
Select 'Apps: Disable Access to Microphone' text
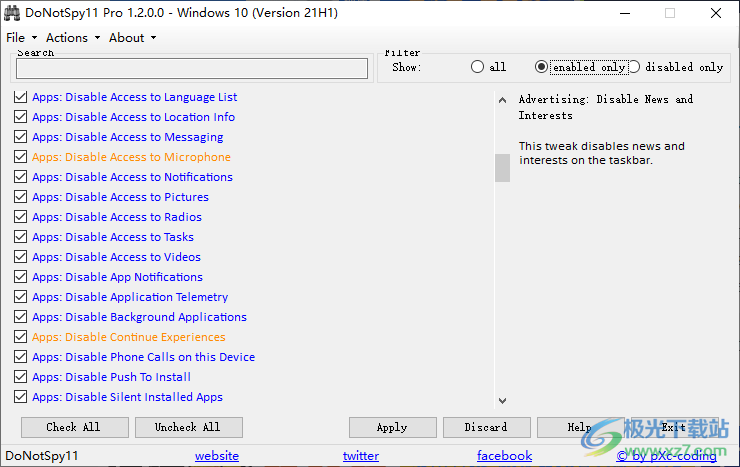131,157
